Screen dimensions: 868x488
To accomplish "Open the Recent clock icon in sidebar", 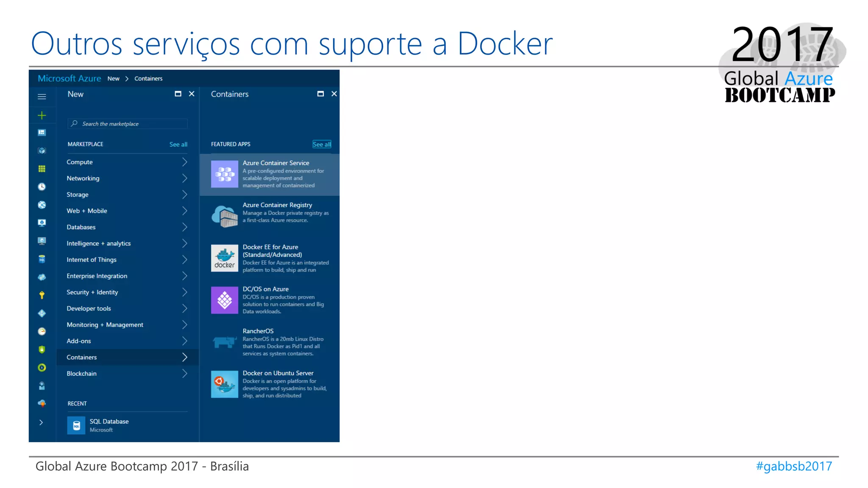I will pyautogui.click(x=42, y=187).
